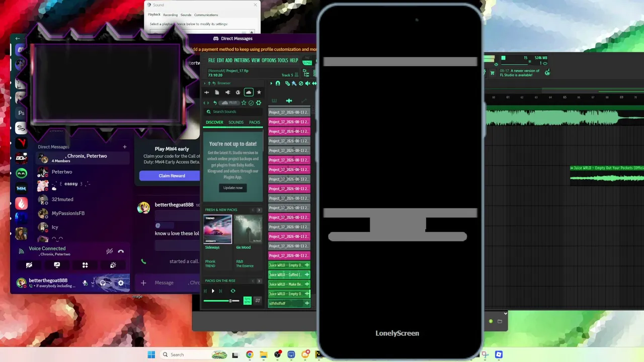
Task: Toggle Discord microphone mute
Action: point(85,283)
